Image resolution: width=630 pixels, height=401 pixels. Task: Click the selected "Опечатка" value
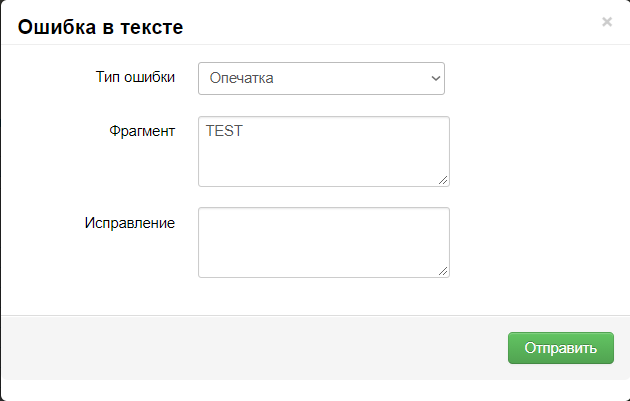pyautogui.click(x=242, y=78)
